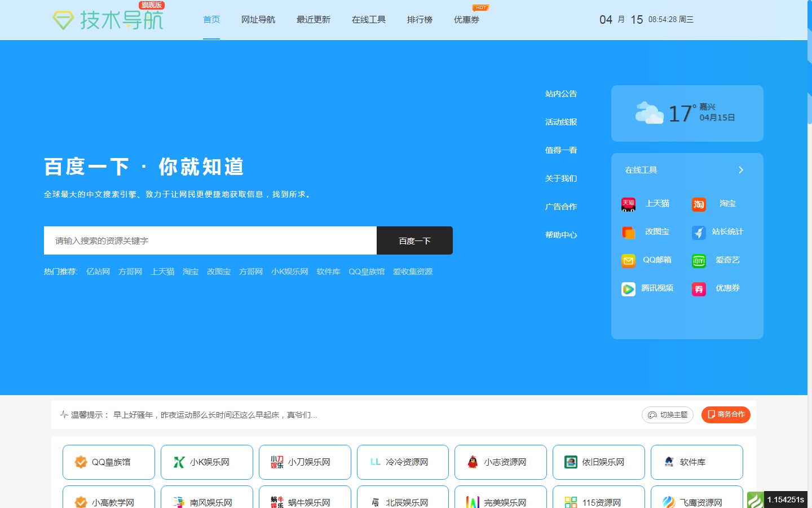Click the 温馨提示 announcement text
Screen dimensions: 812x508
click(x=194, y=415)
